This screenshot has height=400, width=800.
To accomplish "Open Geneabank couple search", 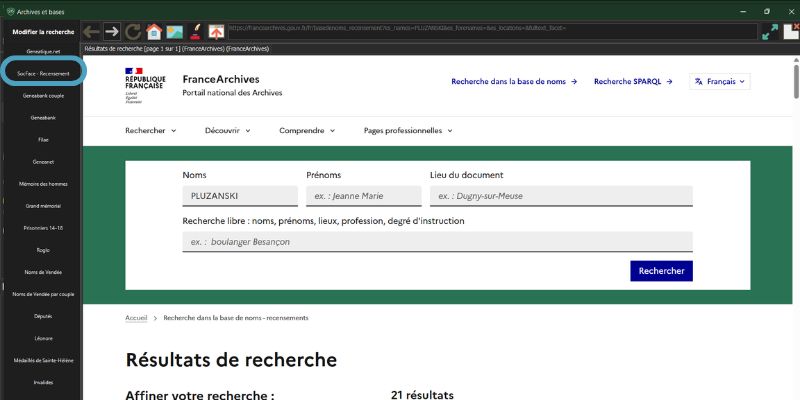I will pos(43,95).
